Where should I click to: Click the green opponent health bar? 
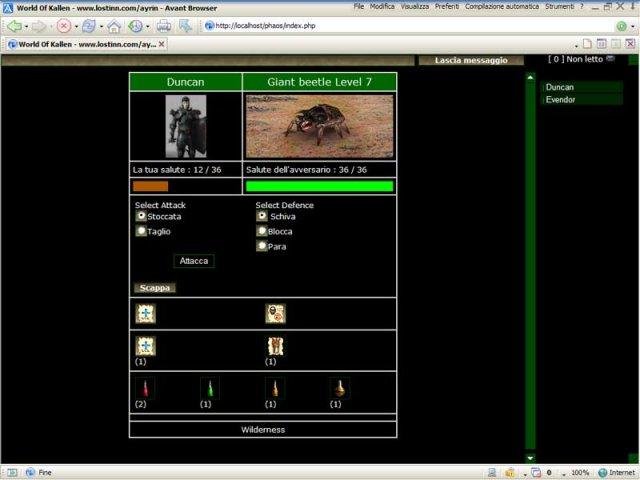320,187
